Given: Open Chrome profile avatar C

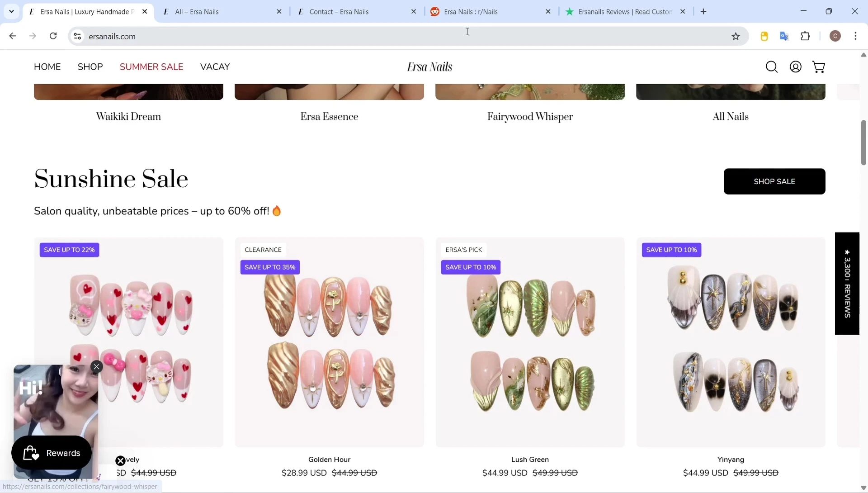Looking at the screenshot, I should (x=835, y=36).
